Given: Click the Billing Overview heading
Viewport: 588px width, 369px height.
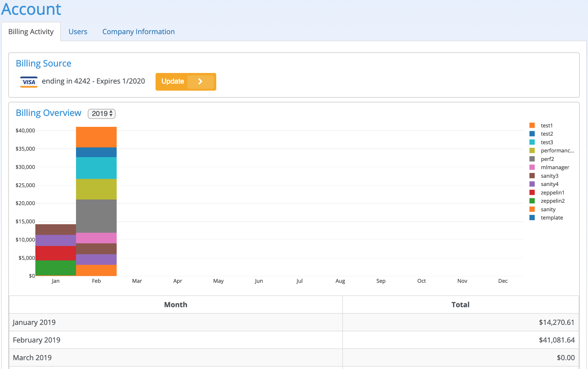Looking at the screenshot, I should pyautogui.click(x=49, y=113).
